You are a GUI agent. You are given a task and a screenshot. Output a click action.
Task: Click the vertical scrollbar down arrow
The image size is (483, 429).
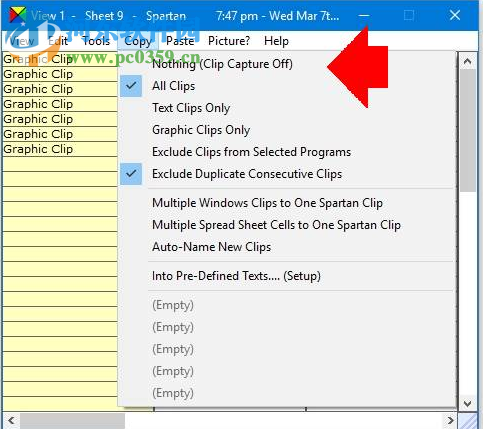(x=467, y=404)
